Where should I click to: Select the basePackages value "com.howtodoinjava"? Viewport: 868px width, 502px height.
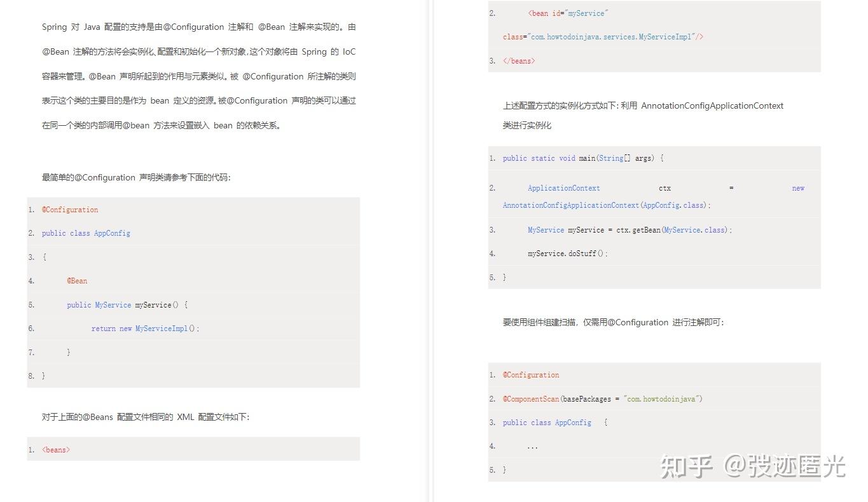click(x=661, y=398)
